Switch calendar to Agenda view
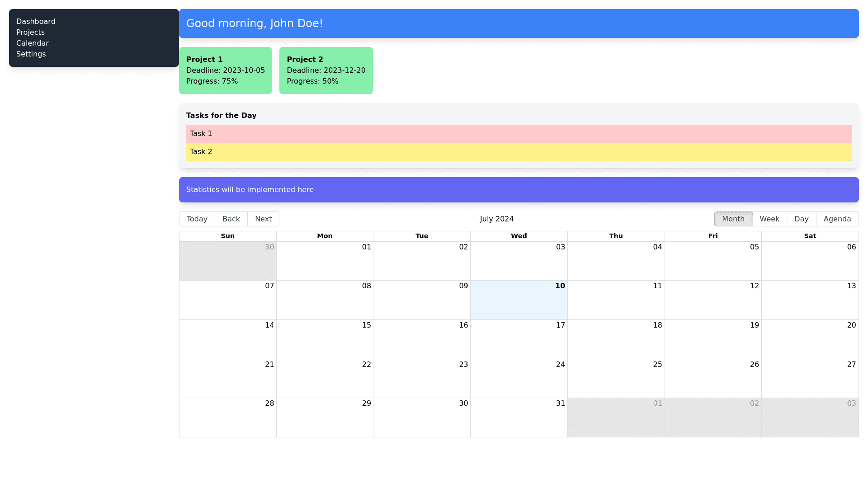The width and height of the screenshot is (868, 488). pos(837,219)
